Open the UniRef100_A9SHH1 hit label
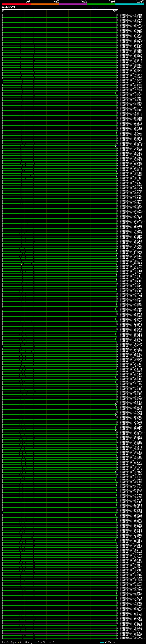Image resolution: width=146 pixels, height=644 pixels. pos(131,17)
